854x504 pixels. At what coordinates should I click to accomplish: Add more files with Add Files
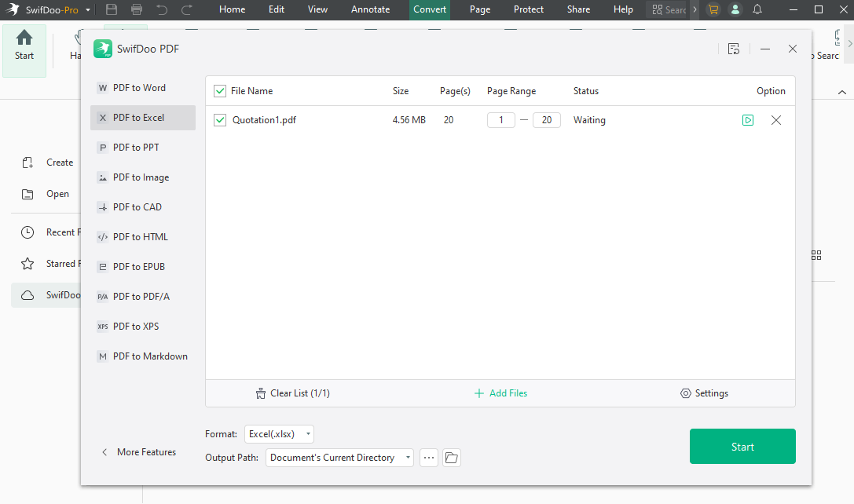pos(500,393)
